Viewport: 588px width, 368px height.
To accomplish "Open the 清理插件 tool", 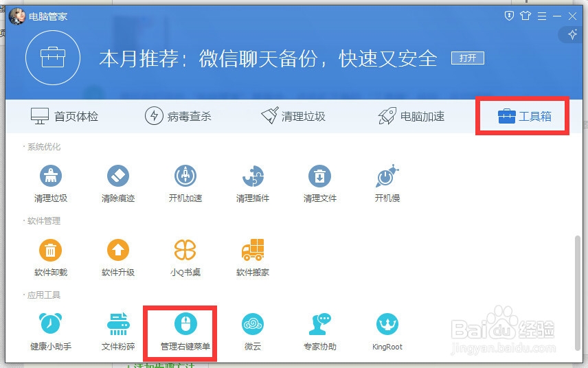I will tap(252, 183).
